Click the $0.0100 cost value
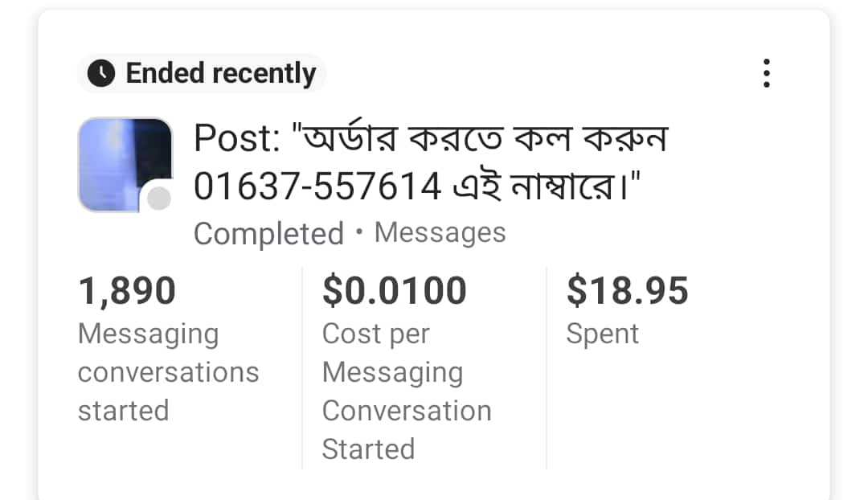Viewport: 868px width, 500px height. pos(393,290)
